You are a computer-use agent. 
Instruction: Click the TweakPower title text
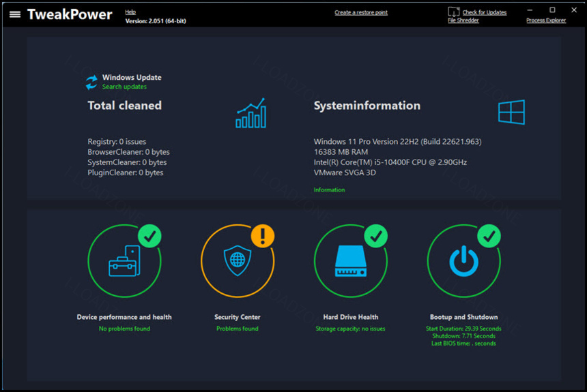coord(70,14)
